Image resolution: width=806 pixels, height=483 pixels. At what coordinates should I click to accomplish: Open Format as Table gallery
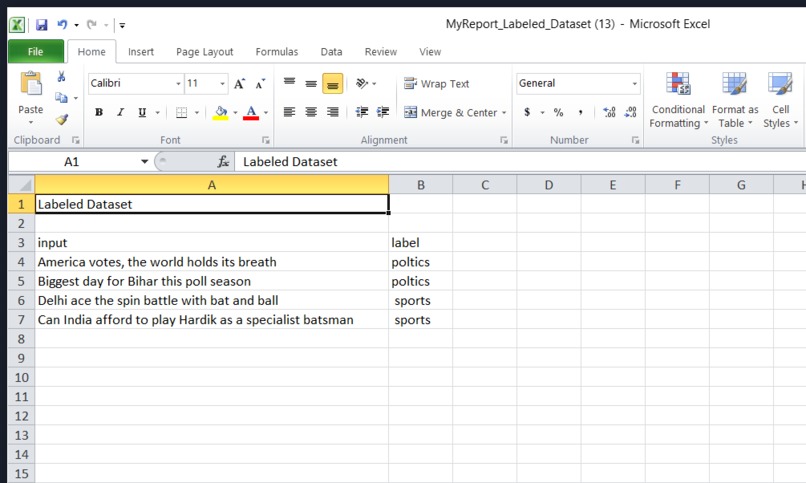pyautogui.click(x=735, y=100)
